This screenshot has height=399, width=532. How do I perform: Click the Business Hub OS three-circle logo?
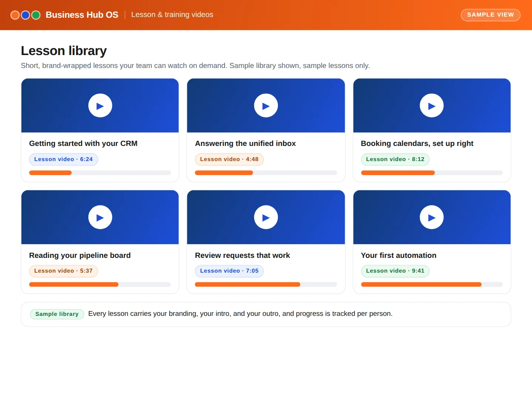pos(25,15)
